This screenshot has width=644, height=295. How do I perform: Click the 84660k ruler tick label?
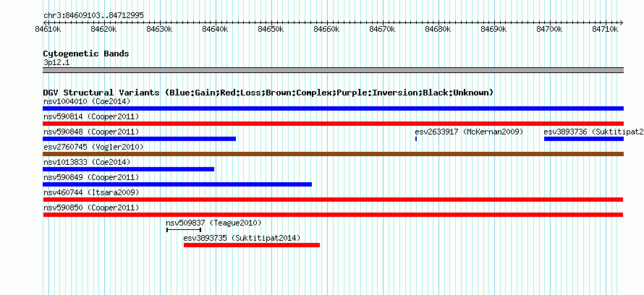tap(327, 30)
